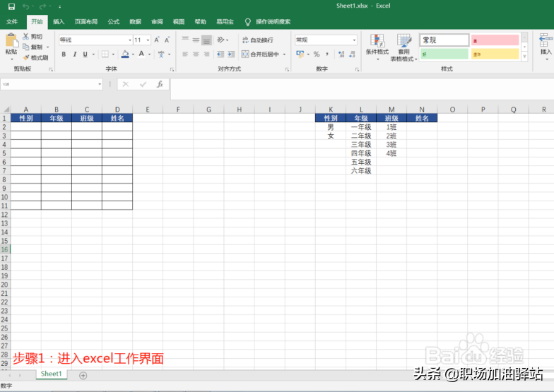
Task: Toggle Italic formatting
Action: 75,54
